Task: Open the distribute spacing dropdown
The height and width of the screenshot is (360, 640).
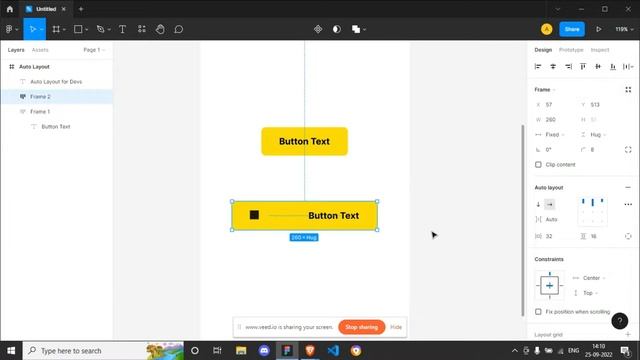Action: click(628, 67)
